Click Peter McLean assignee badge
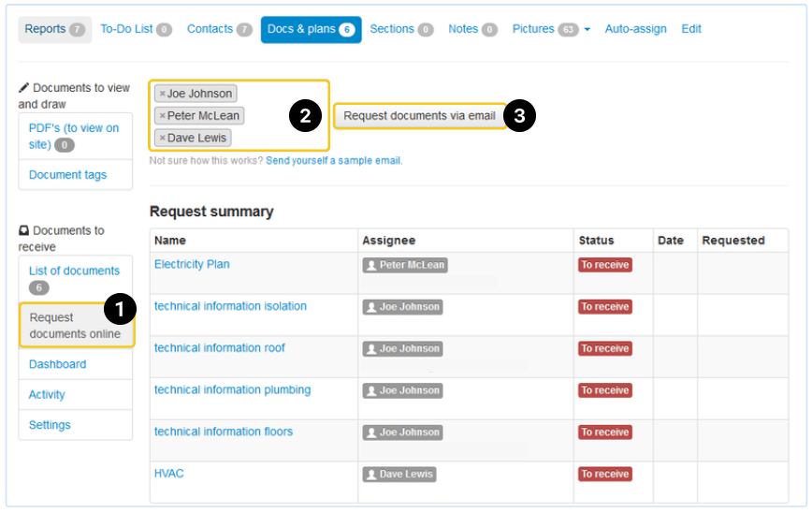The image size is (812, 513). [405, 265]
